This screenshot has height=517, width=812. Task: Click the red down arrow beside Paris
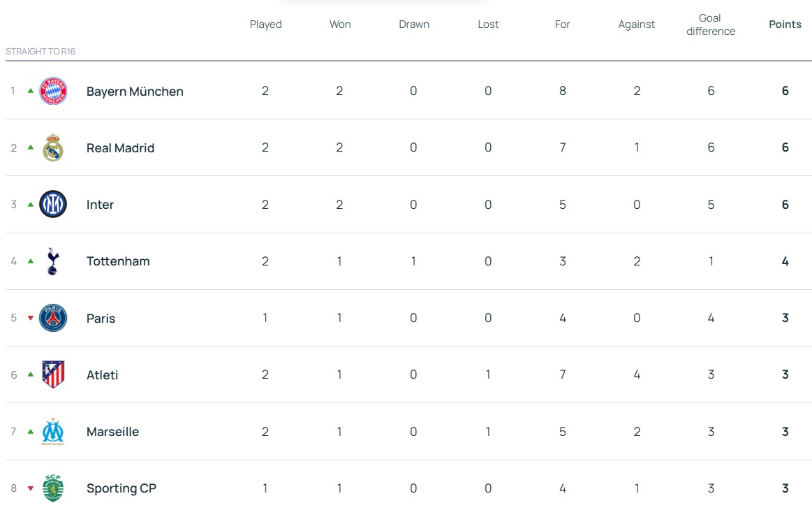[x=31, y=318]
